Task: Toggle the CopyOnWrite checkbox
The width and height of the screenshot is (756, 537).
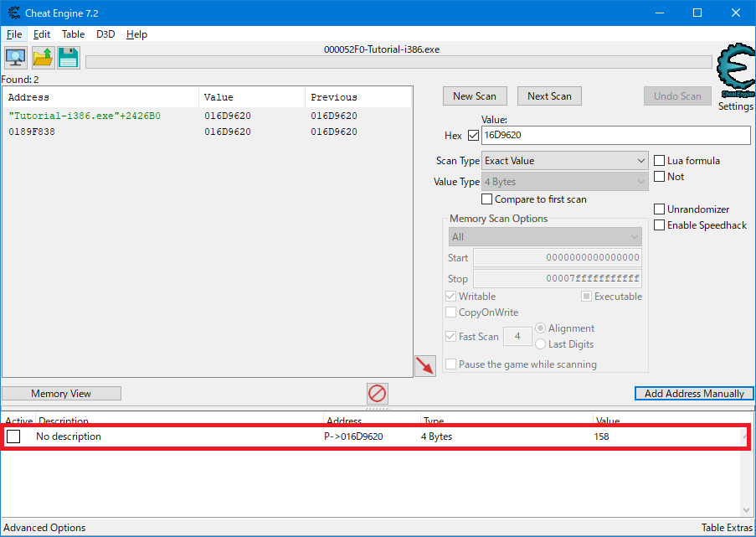Action: click(x=450, y=312)
